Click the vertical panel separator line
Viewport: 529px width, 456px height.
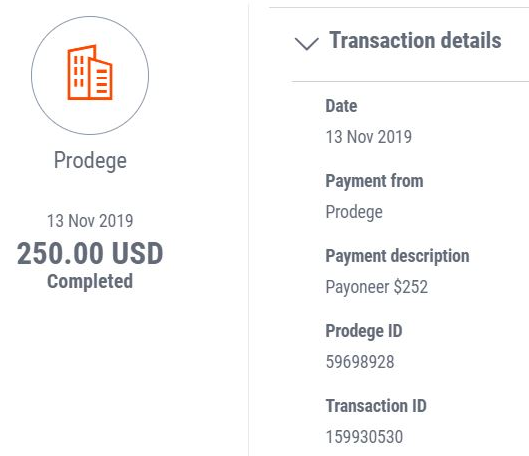tap(249, 228)
